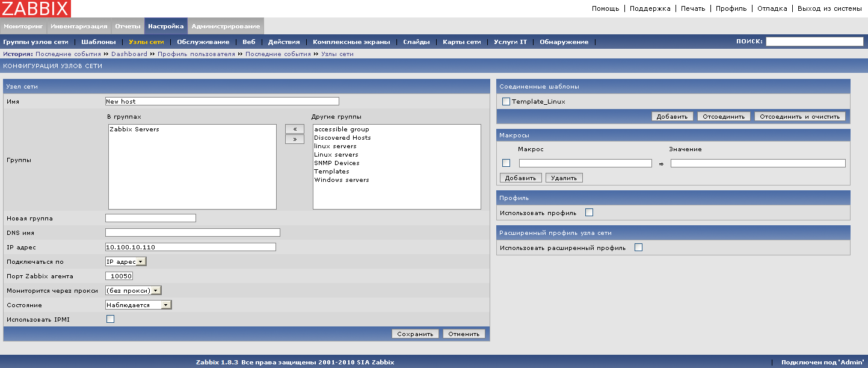This screenshot has width=868, height=368.
Task: Click the Печать link
Action: [692, 8]
